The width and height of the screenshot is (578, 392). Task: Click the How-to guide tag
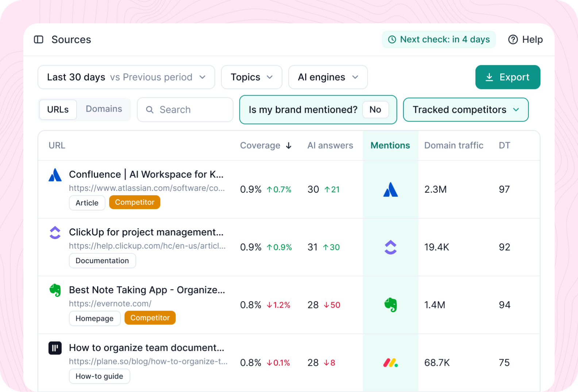coord(100,376)
